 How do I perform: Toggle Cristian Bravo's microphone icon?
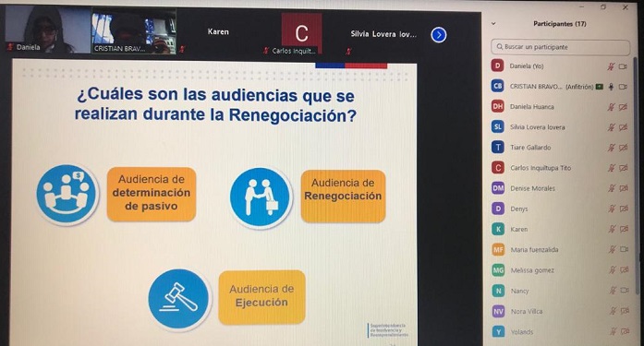(611, 87)
